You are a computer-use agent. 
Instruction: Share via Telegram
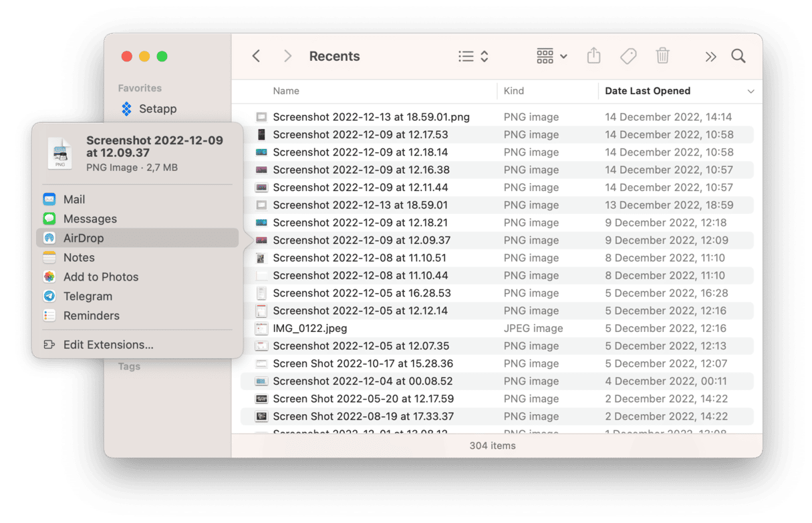pos(137,296)
